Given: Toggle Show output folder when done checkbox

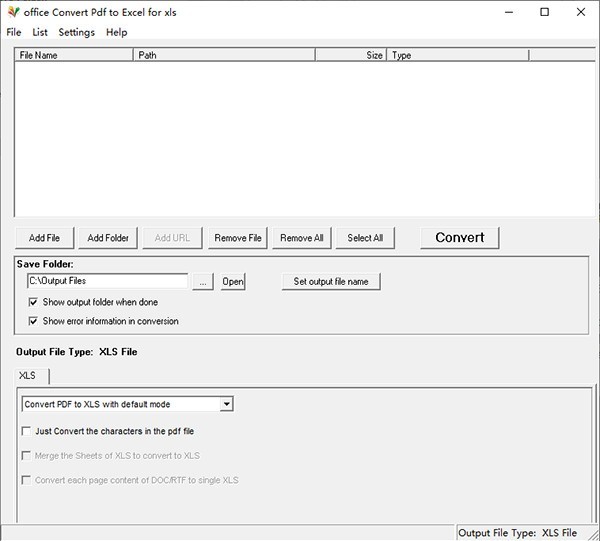Looking at the screenshot, I should click(33, 302).
